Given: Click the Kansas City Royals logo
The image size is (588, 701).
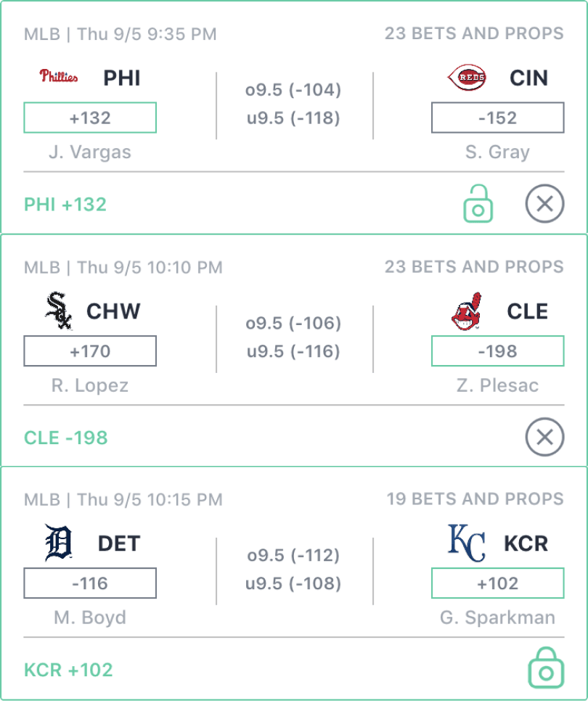Looking at the screenshot, I should pyautogui.click(x=467, y=543).
